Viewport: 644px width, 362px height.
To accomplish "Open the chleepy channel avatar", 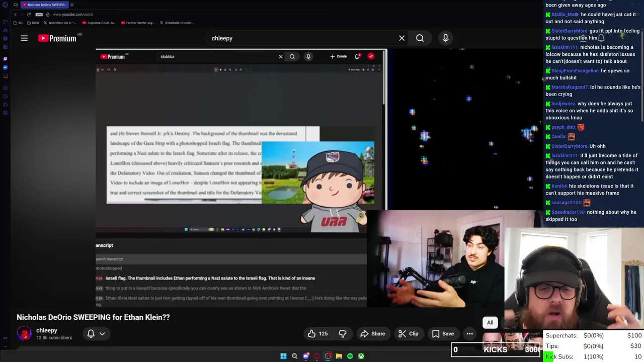I will tap(24, 333).
